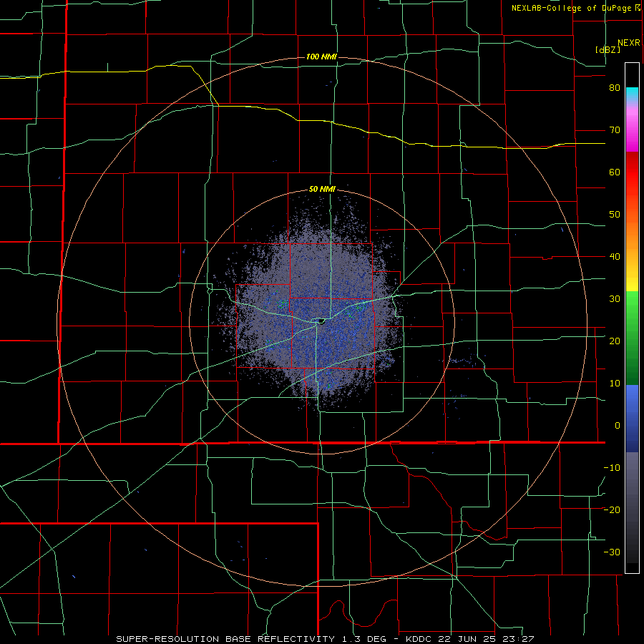This screenshot has height=644, width=644.
Task: Click the NEXR label above the scale
Action: [x=628, y=43]
